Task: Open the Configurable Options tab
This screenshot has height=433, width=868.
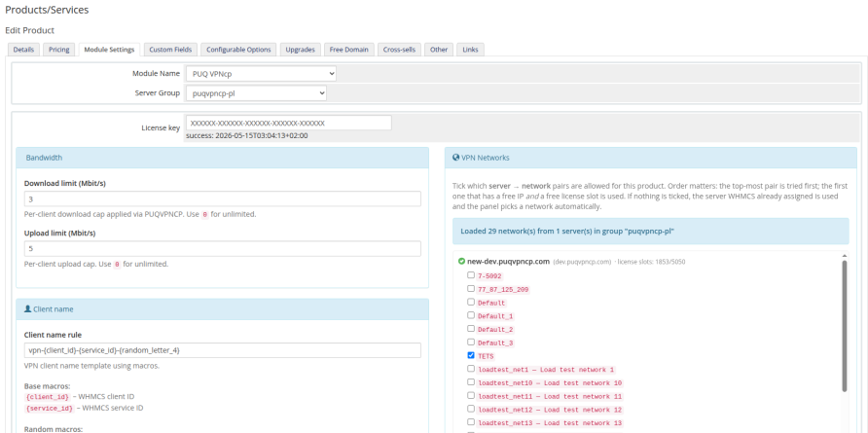Action: click(238, 50)
